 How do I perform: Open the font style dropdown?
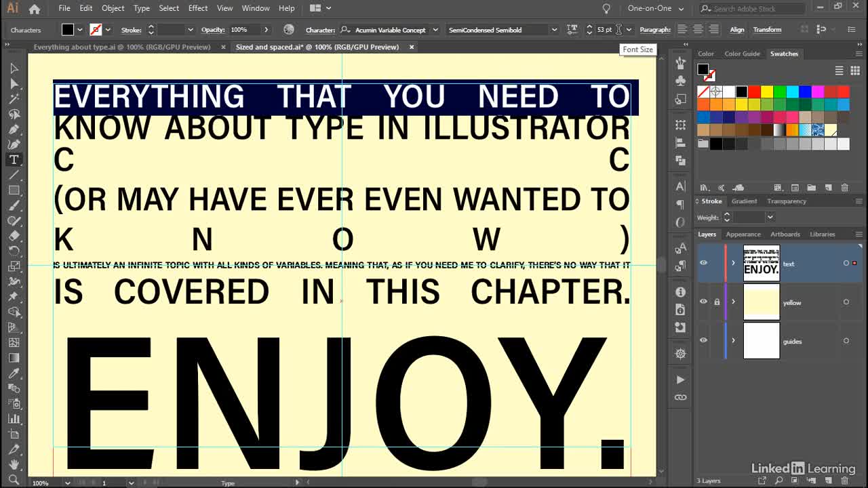point(554,30)
